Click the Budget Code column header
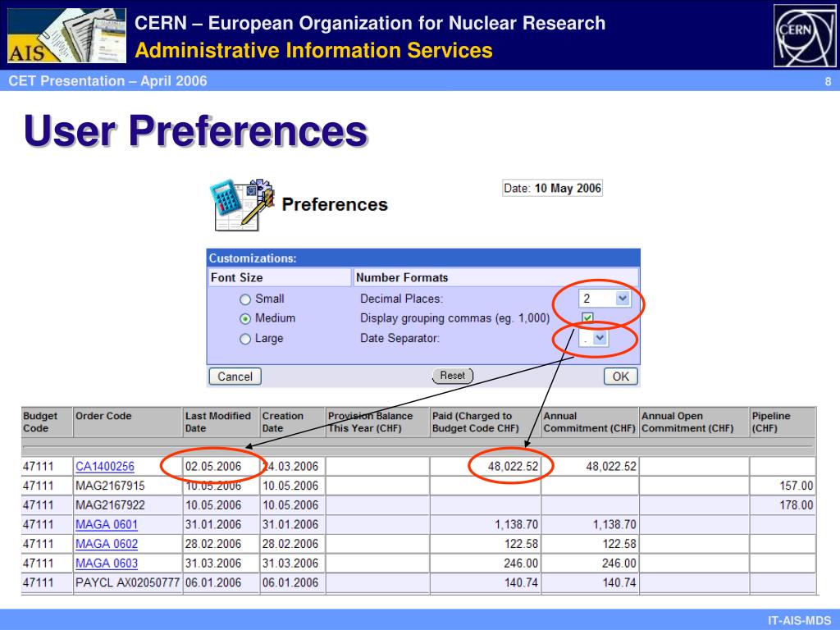The image size is (840, 630). 47,422
